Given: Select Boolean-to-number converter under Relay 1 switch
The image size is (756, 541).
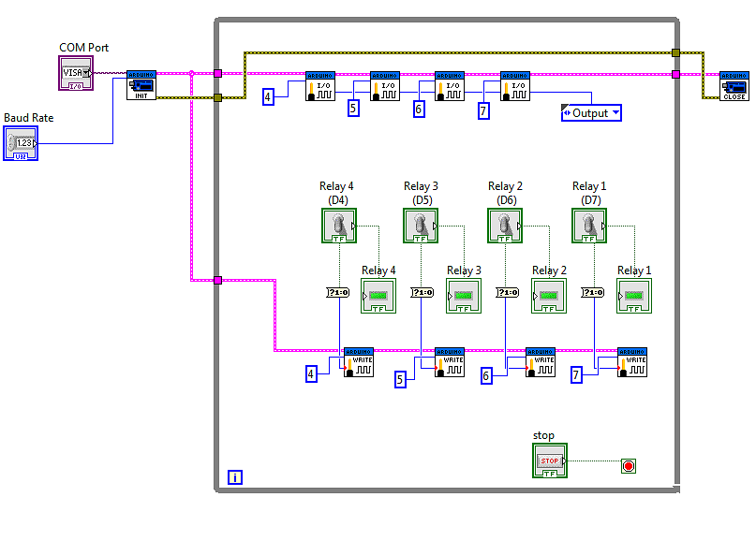Looking at the screenshot, I should coord(593,292).
